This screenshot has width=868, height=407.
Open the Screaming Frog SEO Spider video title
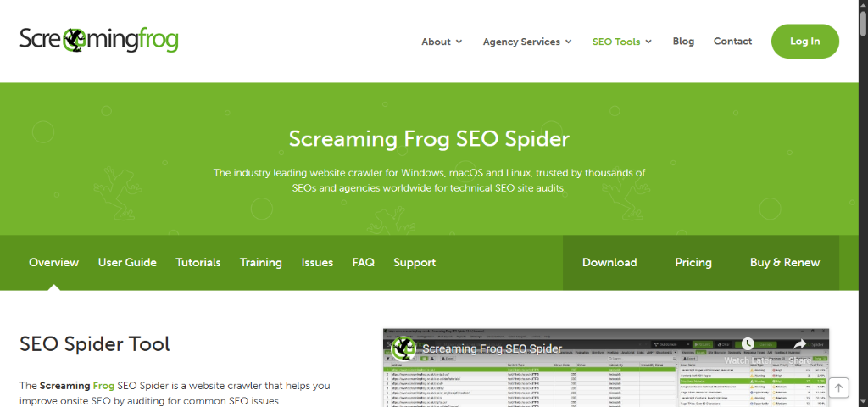(x=492, y=348)
